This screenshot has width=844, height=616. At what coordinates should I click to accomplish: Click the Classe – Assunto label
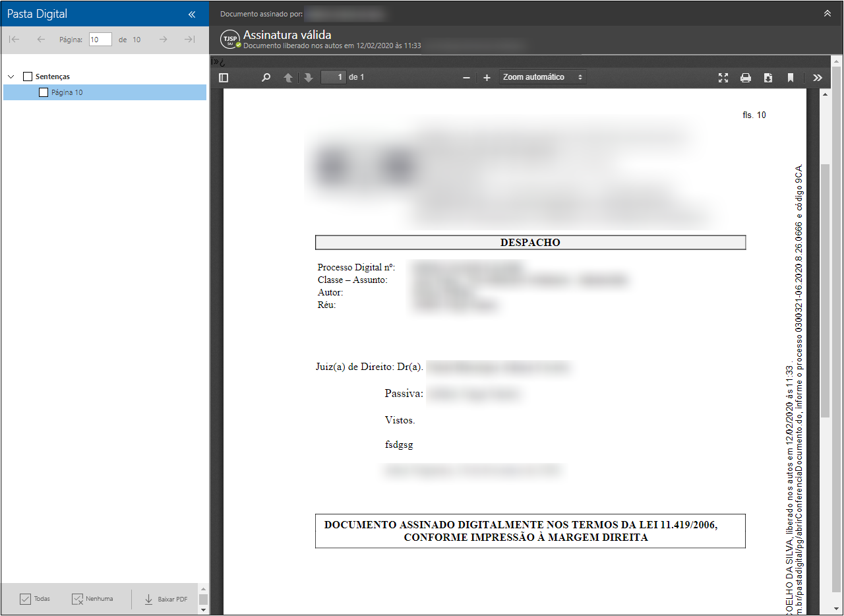352,280
